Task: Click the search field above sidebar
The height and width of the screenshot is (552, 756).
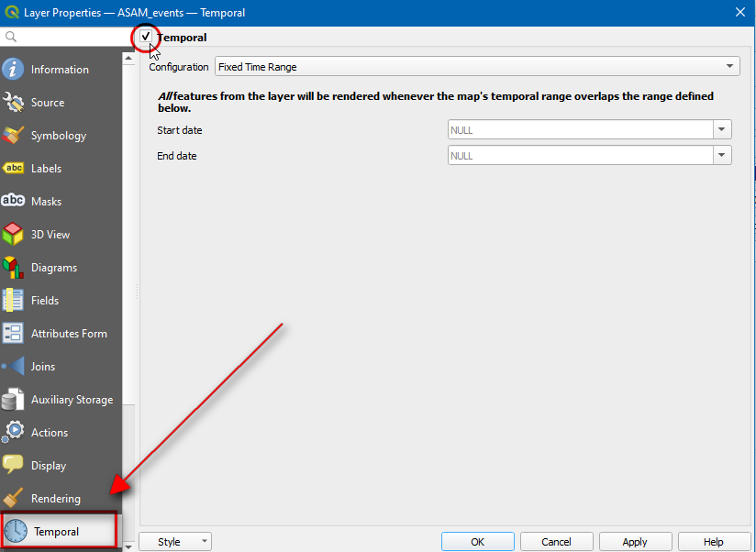Action: 69,37
